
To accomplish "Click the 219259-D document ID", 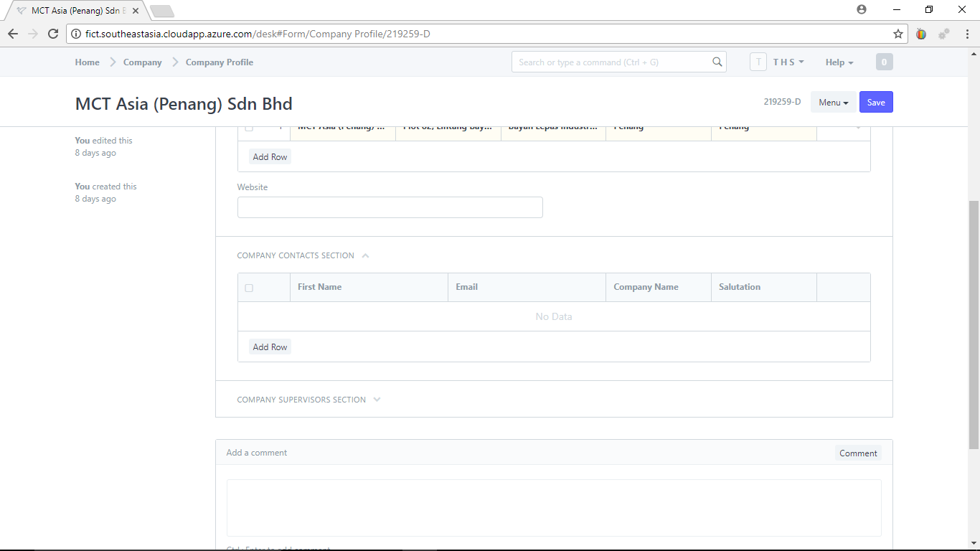I will 782,102.
